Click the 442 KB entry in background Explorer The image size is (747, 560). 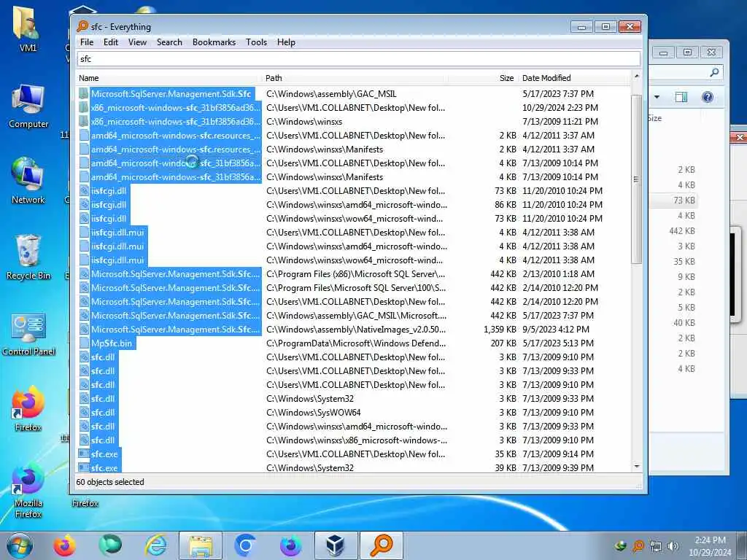click(682, 231)
